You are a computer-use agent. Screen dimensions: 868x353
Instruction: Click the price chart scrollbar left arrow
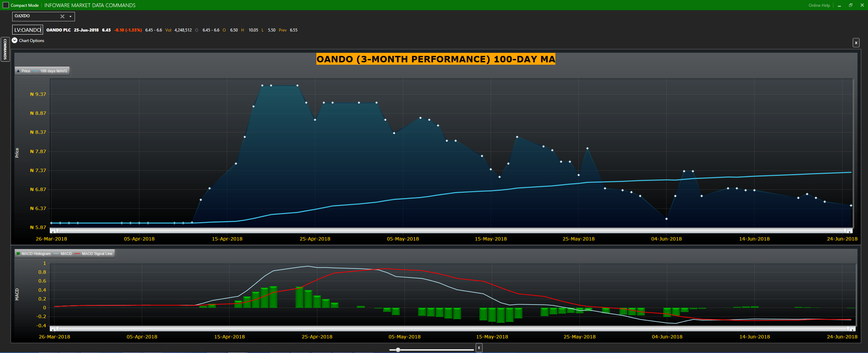tap(52, 231)
